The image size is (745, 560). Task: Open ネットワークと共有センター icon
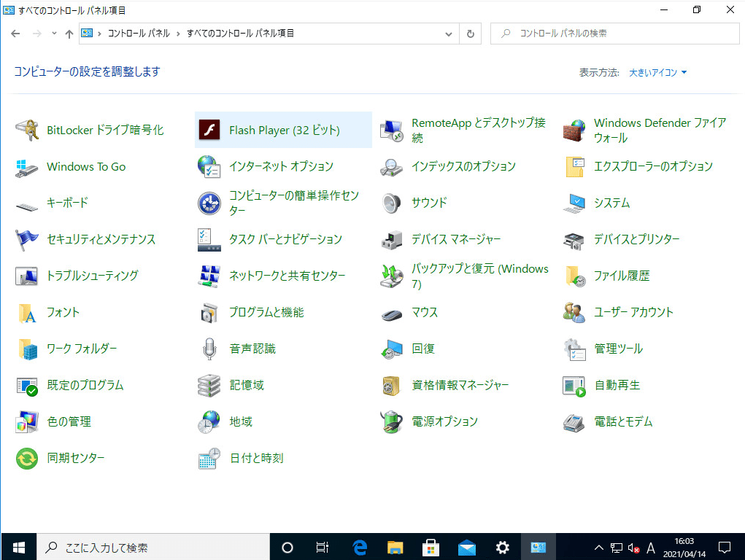pyautogui.click(x=209, y=276)
